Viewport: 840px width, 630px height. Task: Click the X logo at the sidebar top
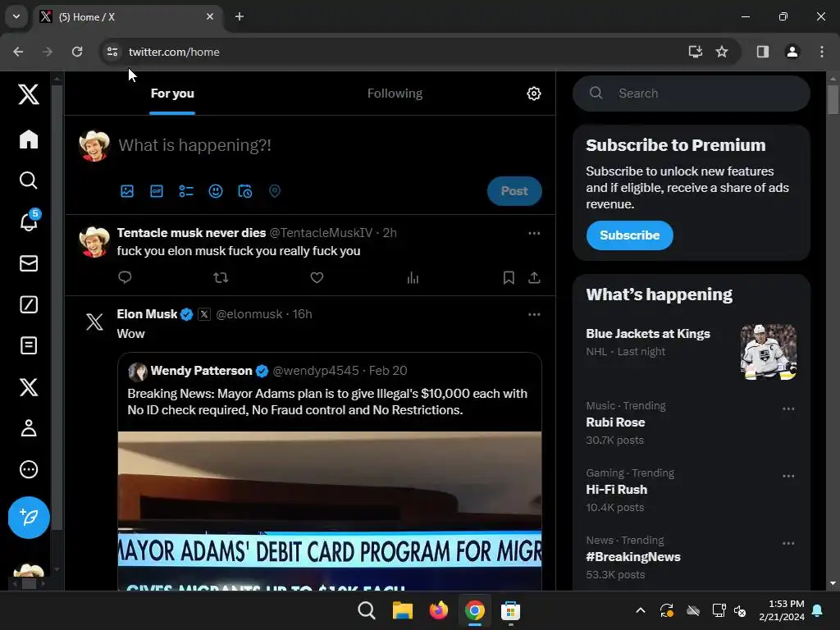(x=29, y=94)
